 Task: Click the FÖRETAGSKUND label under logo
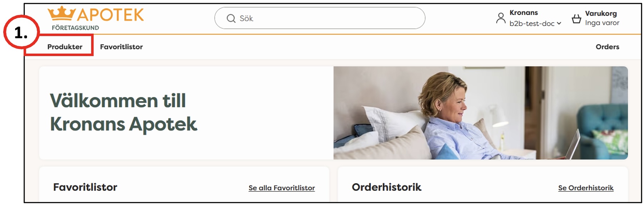click(x=75, y=28)
